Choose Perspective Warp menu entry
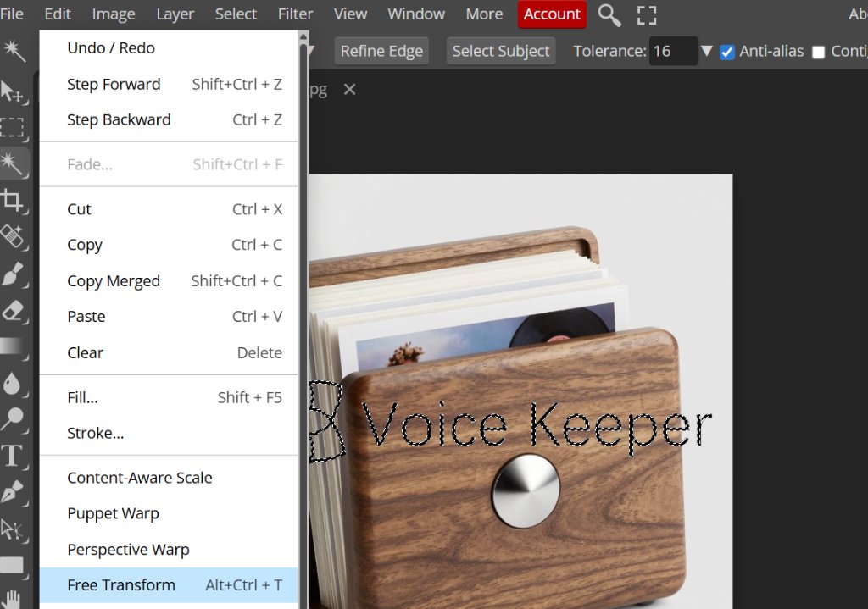Image resolution: width=868 pixels, height=609 pixels. [169, 549]
